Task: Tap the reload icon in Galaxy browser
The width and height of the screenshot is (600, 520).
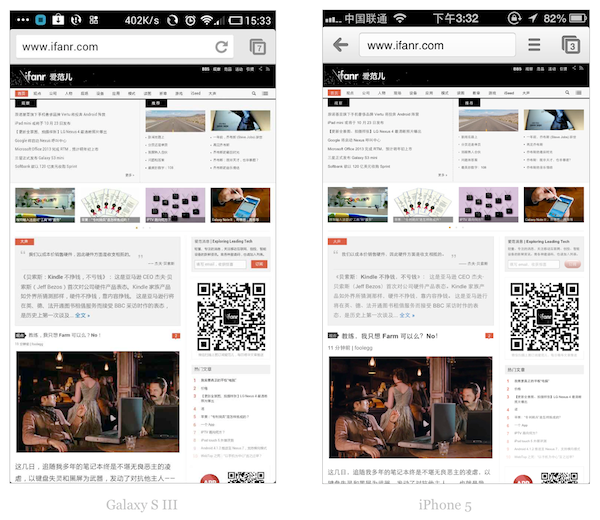Action: click(x=221, y=47)
